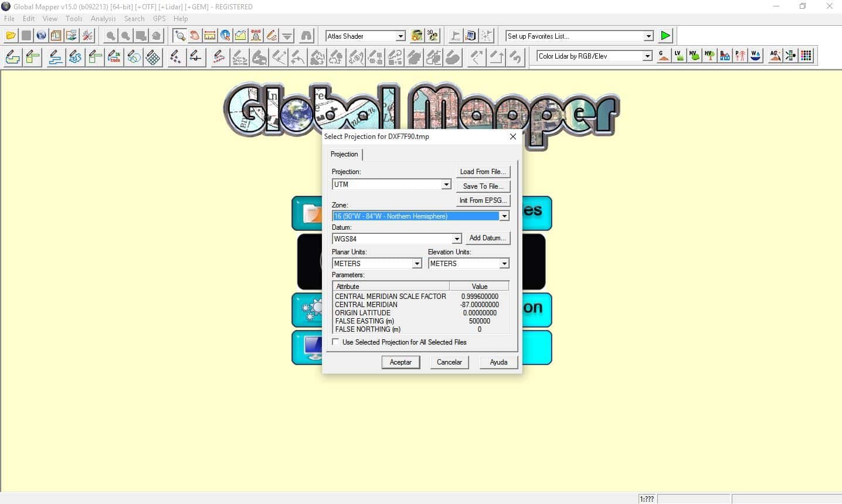Open the Search menu
Viewport: 842px width, 504px height.
pos(134,19)
